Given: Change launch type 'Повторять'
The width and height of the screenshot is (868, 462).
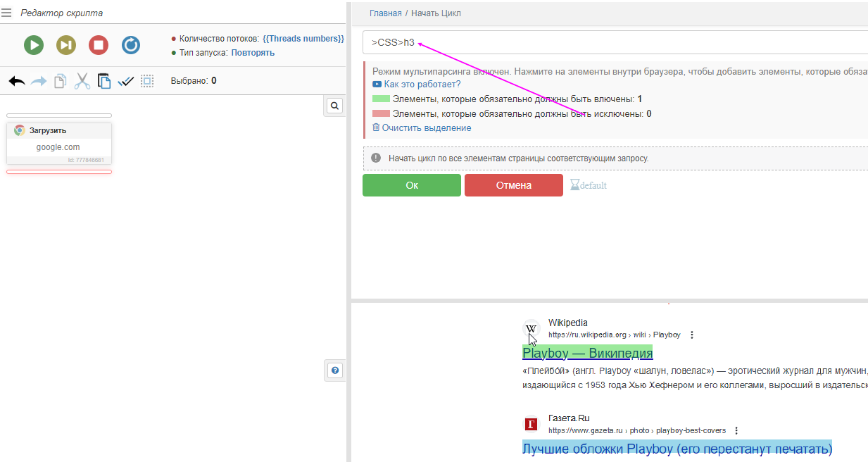Looking at the screenshot, I should (x=253, y=53).
